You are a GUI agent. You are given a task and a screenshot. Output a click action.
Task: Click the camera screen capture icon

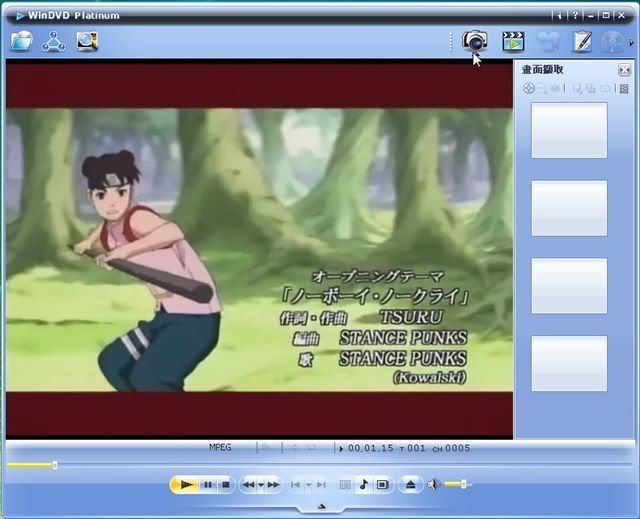tap(475, 41)
